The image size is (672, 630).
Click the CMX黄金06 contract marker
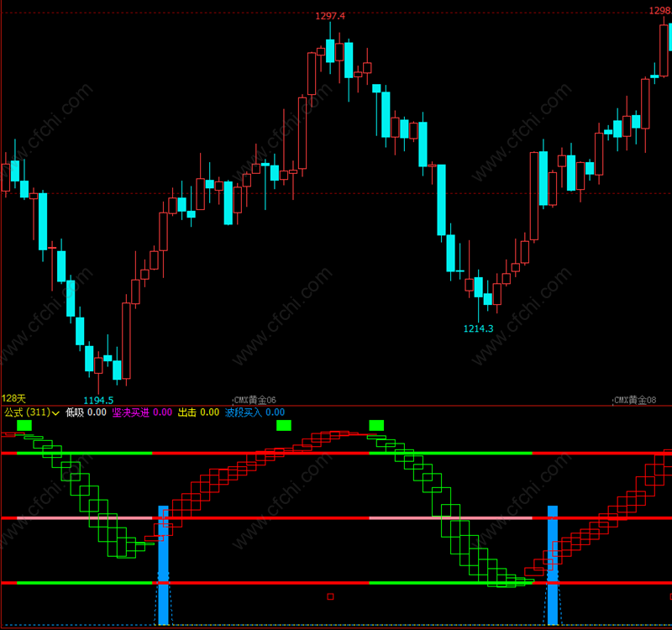pos(255,401)
